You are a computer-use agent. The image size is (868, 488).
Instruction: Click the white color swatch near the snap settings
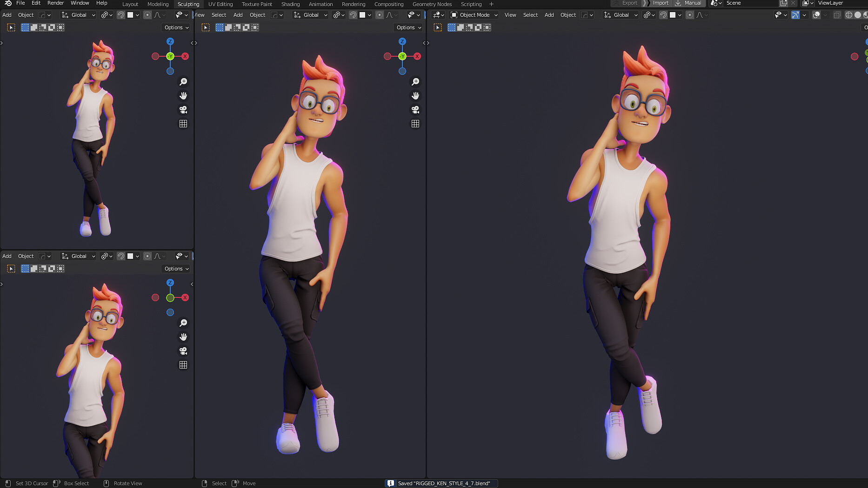[673, 14]
